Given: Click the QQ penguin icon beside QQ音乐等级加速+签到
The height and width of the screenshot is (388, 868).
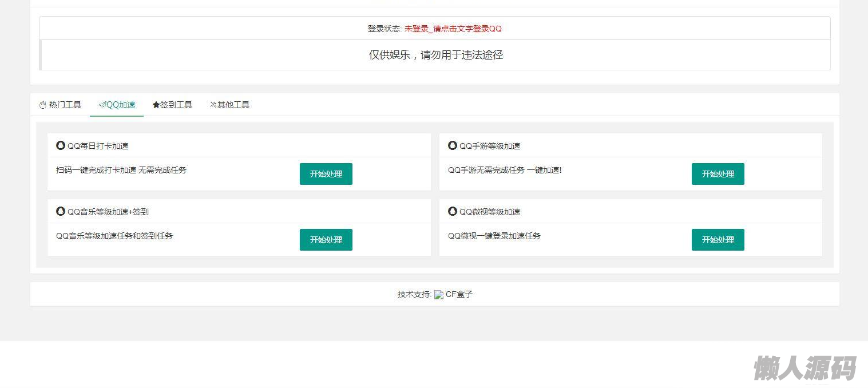Looking at the screenshot, I should [x=61, y=211].
